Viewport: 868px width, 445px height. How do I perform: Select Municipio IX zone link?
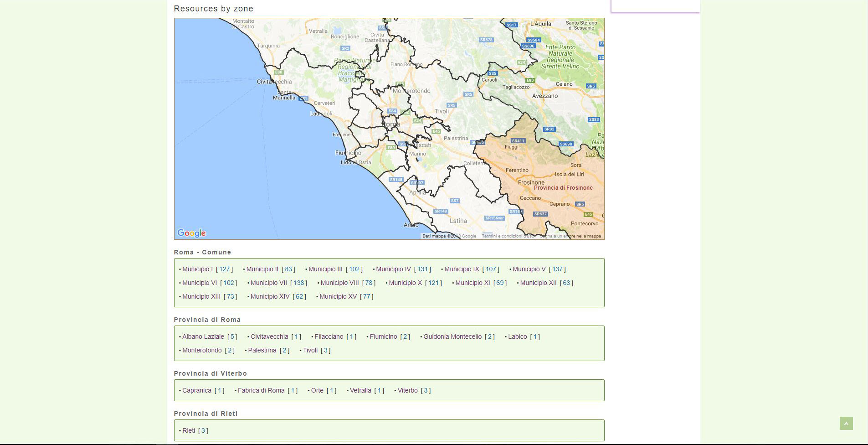coord(462,269)
